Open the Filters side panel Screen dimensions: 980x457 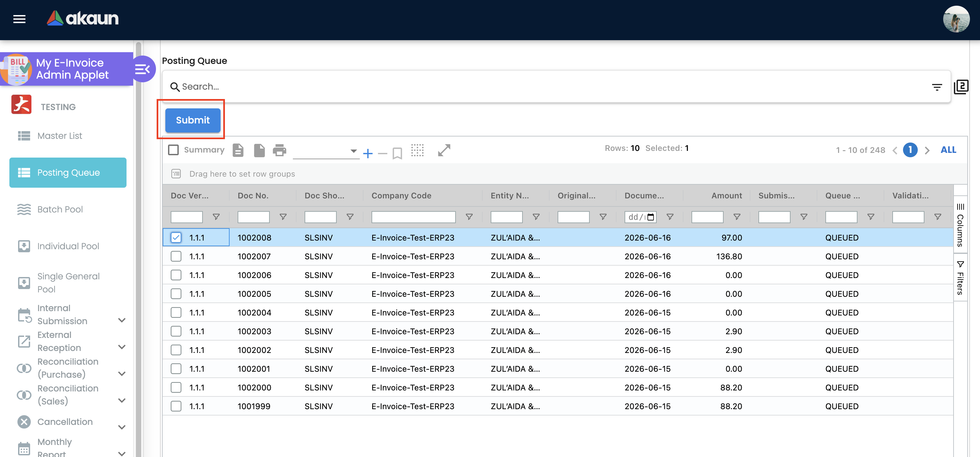click(x=961, y=278)
